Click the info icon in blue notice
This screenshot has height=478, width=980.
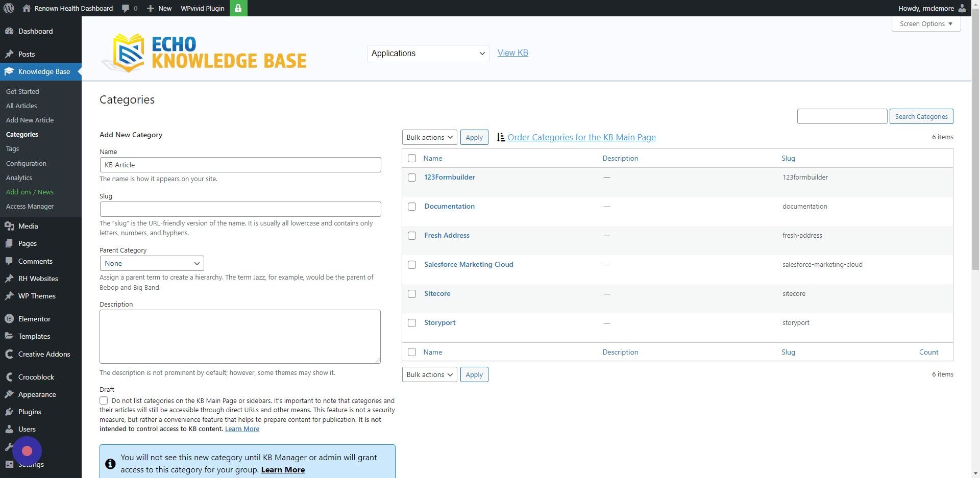coord(110,464)
